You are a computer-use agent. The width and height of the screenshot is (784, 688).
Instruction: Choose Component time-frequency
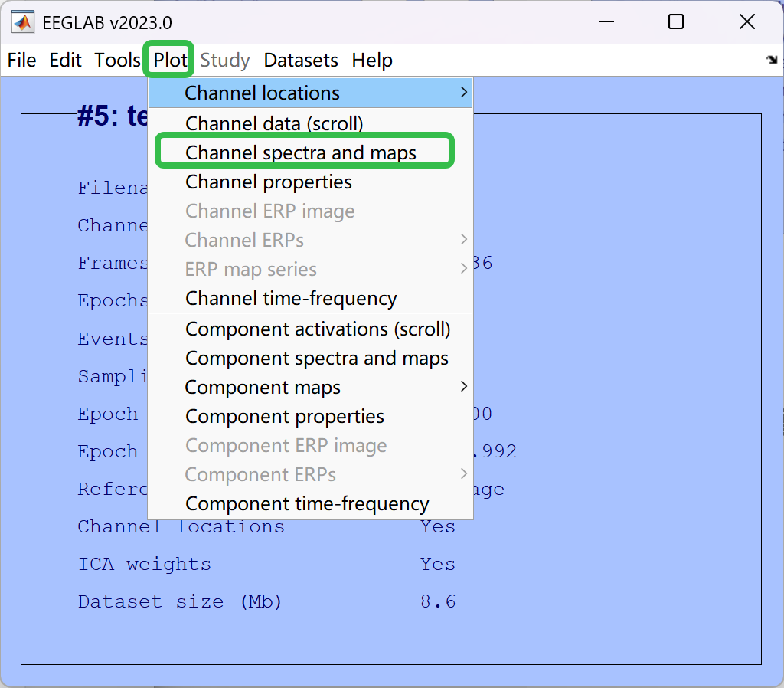310,503
